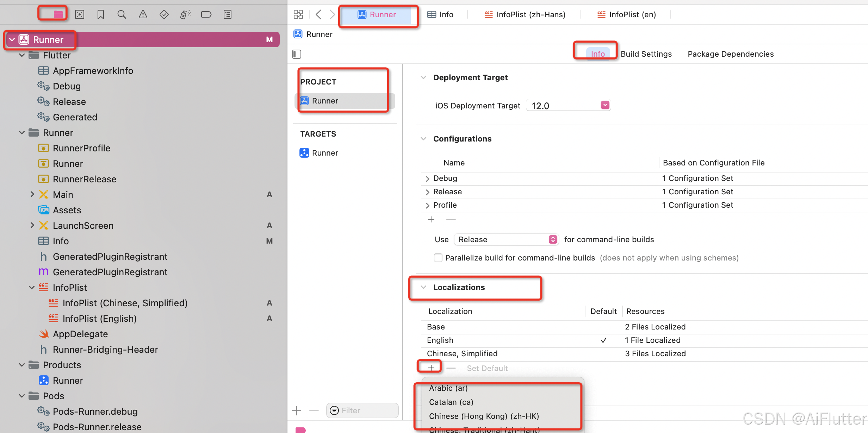The image size is (868, 433).
Task: Open the Breakpoint navigator icon
Action: click(206, 14)
